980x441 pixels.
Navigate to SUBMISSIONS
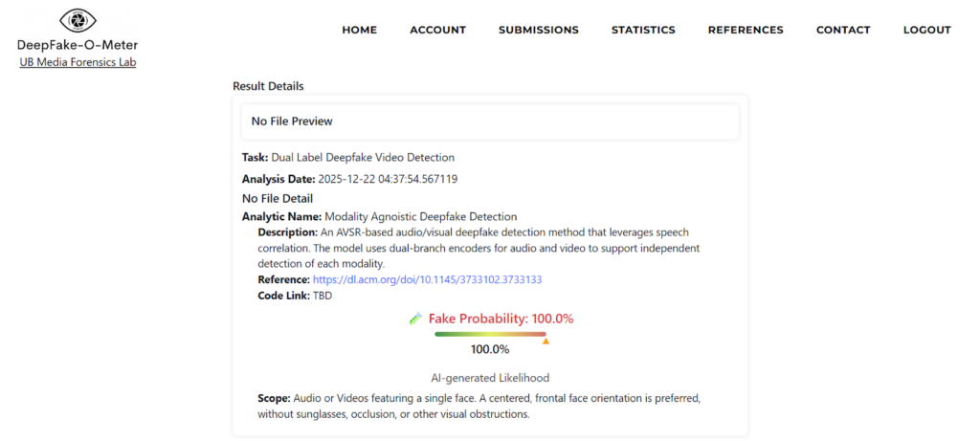pyautogui.click(x=538, y=30)
